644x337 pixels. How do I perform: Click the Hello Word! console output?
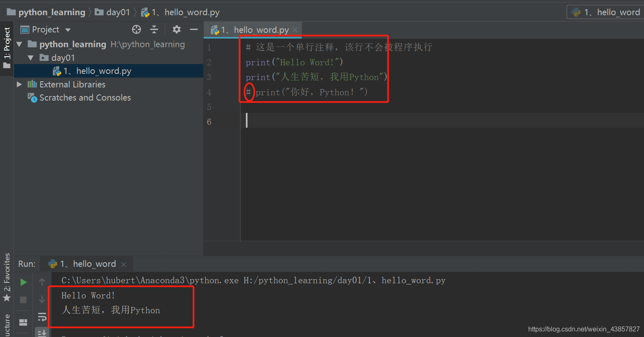[88, 296]
